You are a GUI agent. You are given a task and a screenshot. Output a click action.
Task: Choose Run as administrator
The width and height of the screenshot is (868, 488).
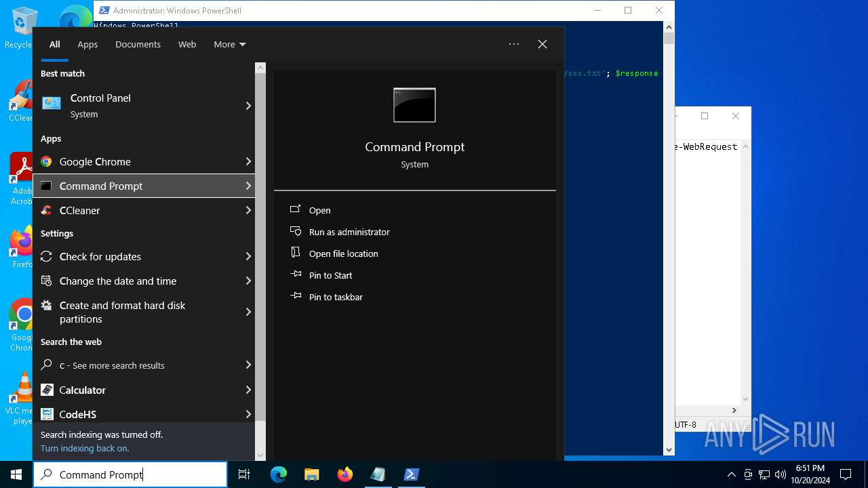point(349,232)
